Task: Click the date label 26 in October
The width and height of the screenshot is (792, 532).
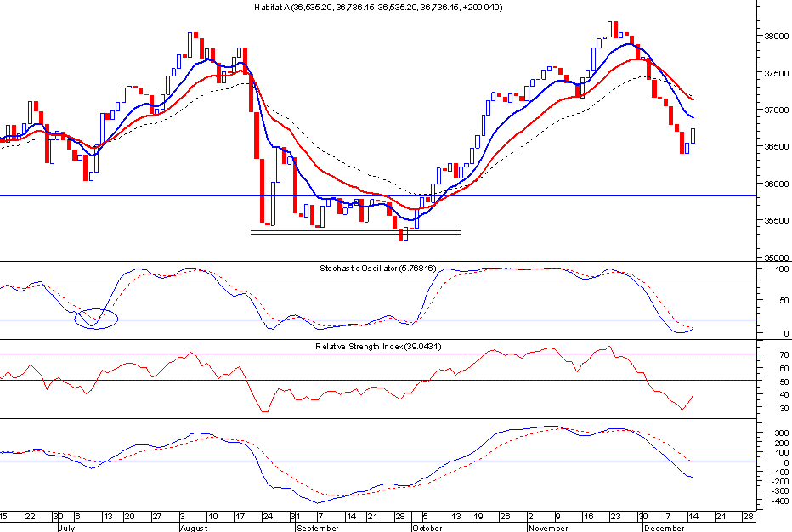Action: 505,517
